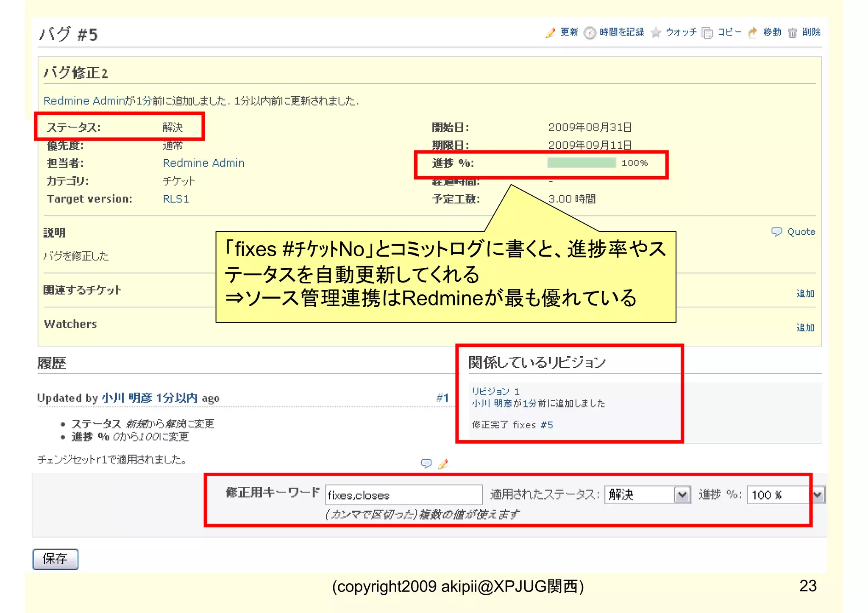Click the pencil edit icon under history entry
The width and height of the screenshot is (868, 613).
(443, 463)
